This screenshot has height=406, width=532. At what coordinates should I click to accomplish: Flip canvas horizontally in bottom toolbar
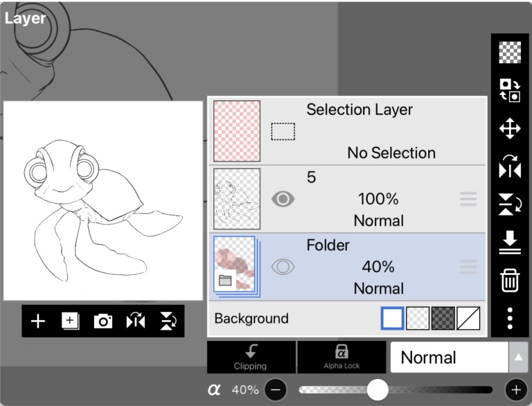(x=136, y=321)
